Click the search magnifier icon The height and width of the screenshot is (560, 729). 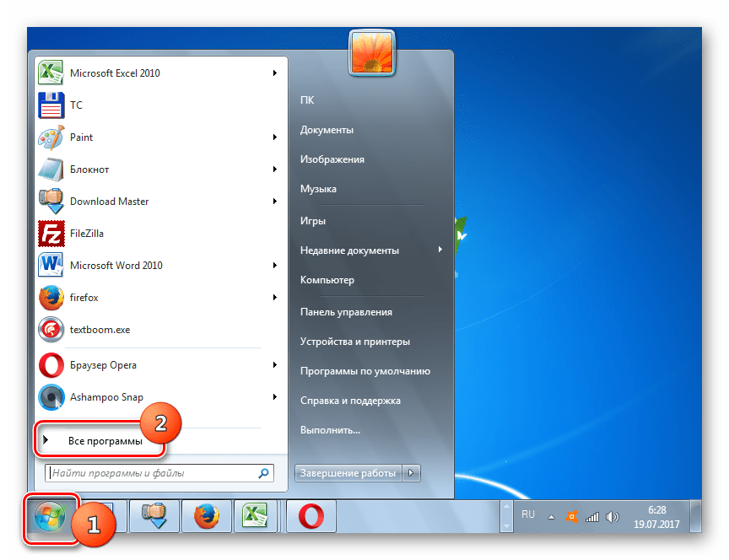click(263, 473)
